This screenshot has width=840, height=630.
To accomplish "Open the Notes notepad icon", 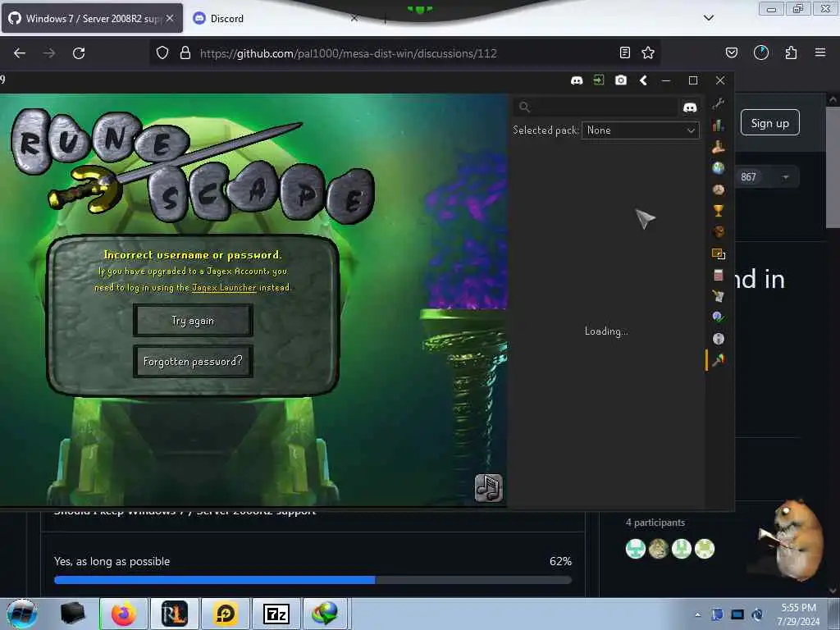I will point(719,275).
